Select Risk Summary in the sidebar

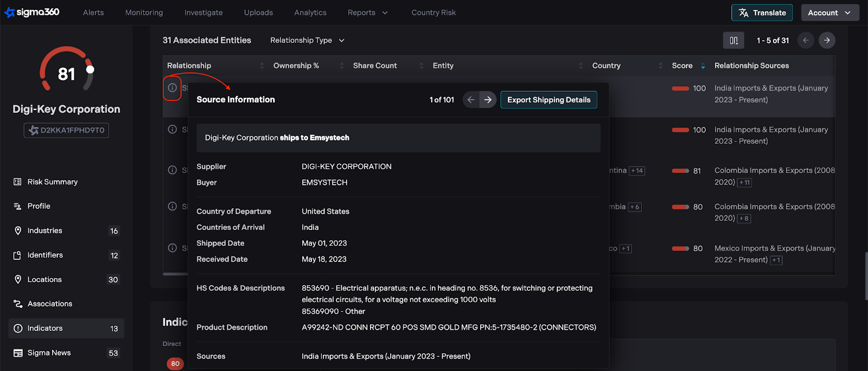(x=52, y=182)
